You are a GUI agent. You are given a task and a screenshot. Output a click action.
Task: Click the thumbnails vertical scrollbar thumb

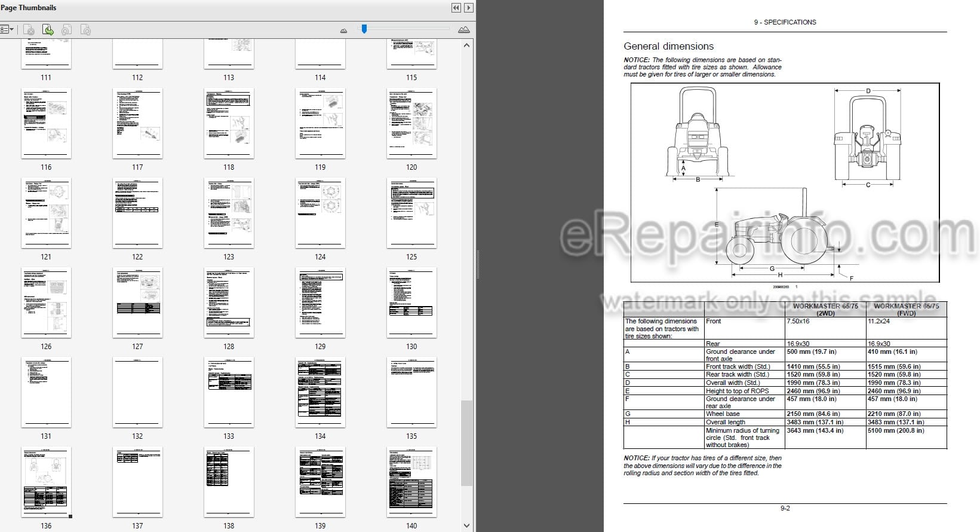pos(467,443)
